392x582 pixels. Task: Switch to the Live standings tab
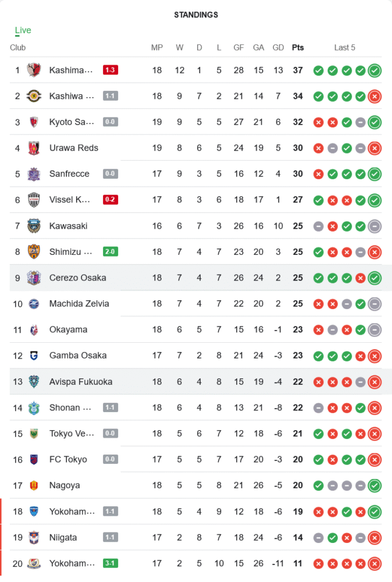pyautogui.click(x=23, y=30)
